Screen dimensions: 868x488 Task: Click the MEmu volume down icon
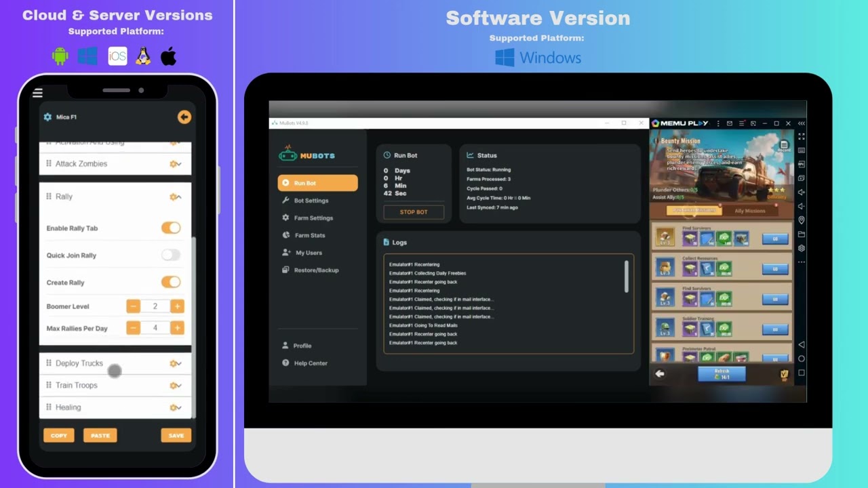(802, 206)
